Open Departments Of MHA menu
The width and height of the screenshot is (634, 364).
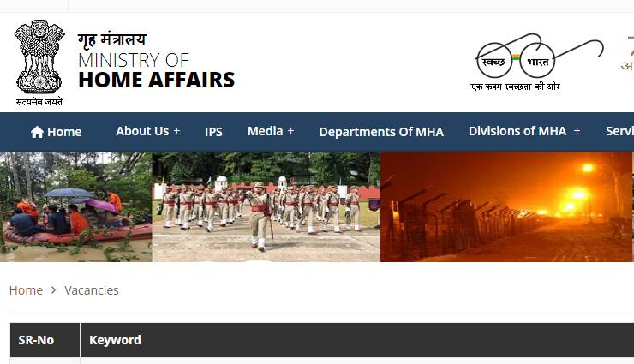point(381,132)
